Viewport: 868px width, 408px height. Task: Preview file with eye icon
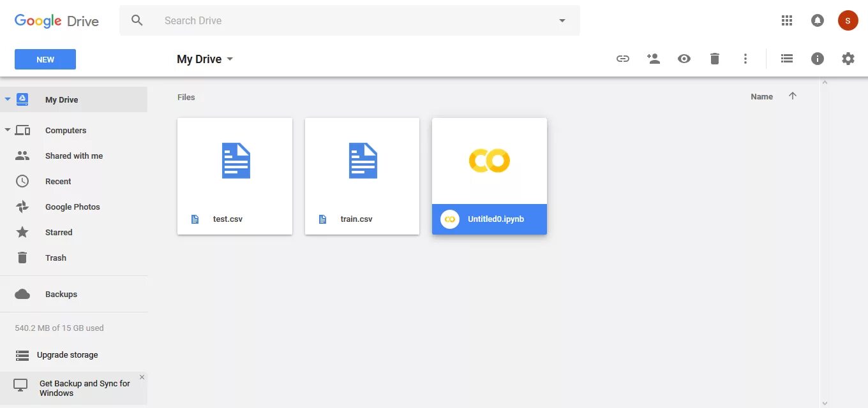coord(684,59)
